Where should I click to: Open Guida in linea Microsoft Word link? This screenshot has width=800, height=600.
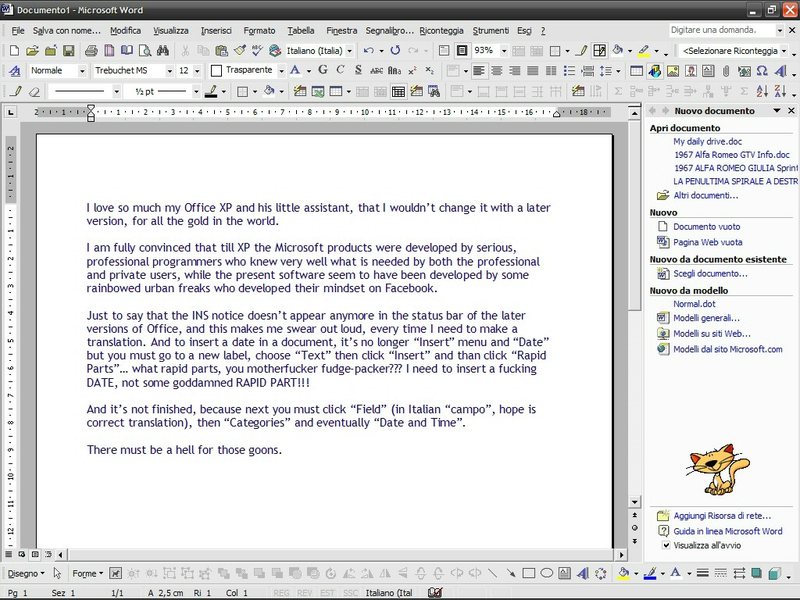click(728, 531)
